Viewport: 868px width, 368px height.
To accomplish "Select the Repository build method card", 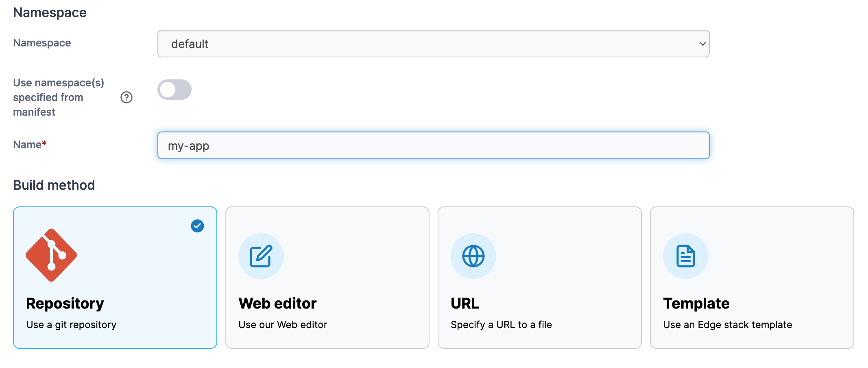I will [115, 278].
